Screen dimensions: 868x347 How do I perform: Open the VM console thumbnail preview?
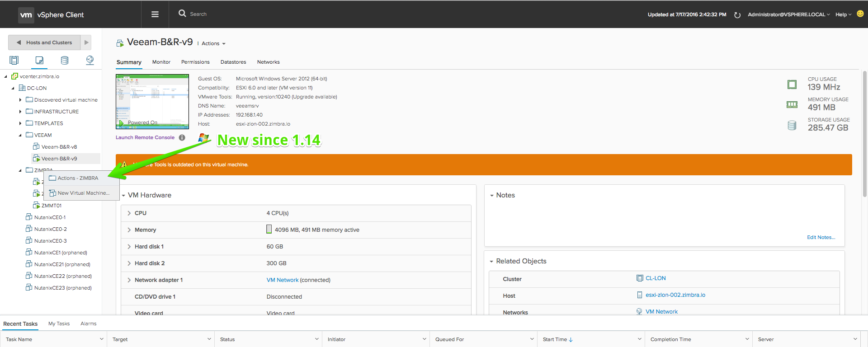152,101
